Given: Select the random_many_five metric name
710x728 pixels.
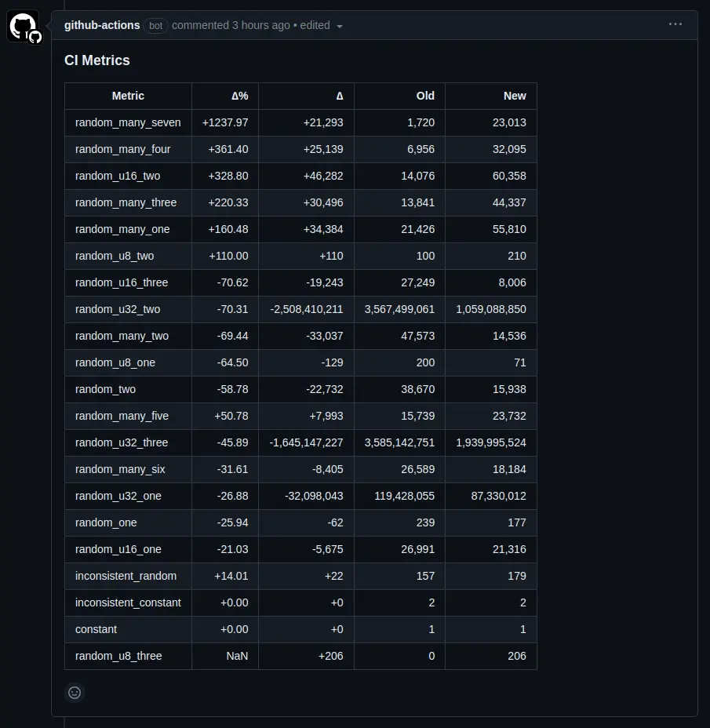Looking at the screenshot, I should 122,416.
